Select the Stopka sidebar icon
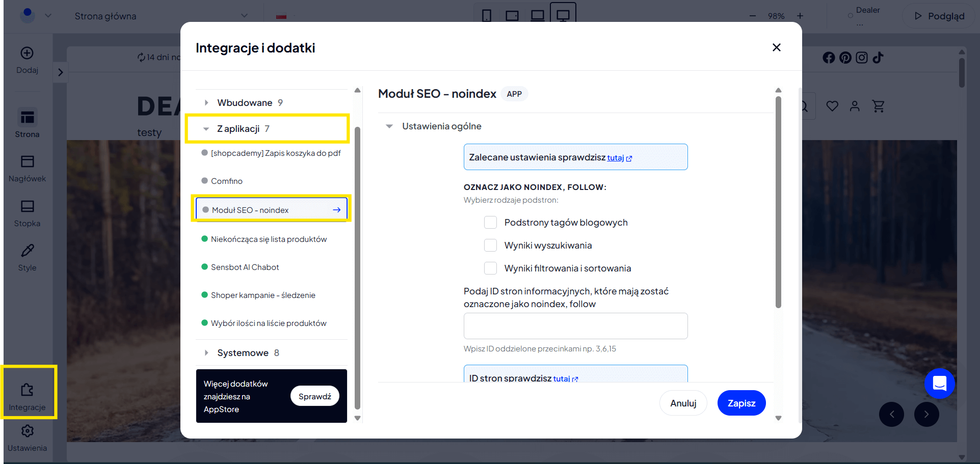Screen dimensions: 980x464 pyautogui.click(x=28, y=206)
